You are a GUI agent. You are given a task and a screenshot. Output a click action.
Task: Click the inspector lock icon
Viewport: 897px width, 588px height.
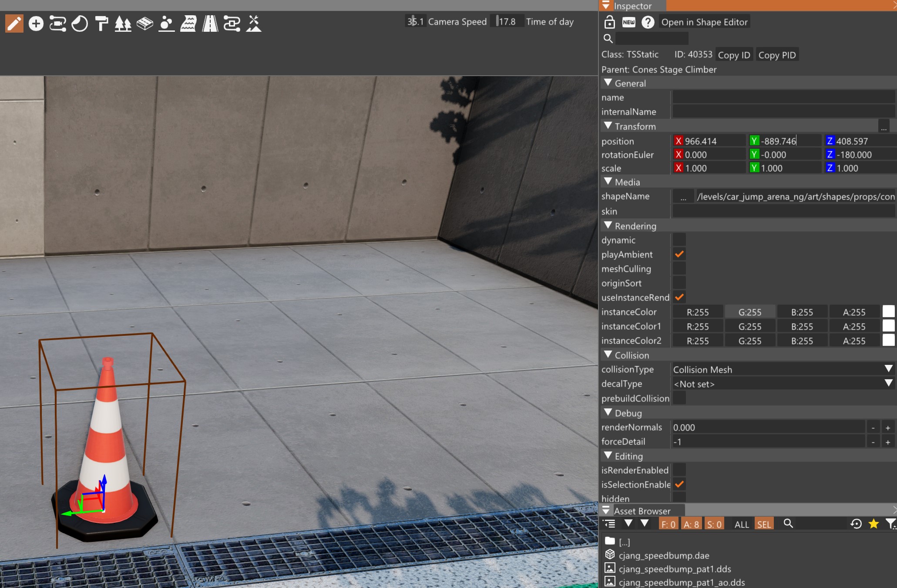pyautogui.click(x=609, y=22)
